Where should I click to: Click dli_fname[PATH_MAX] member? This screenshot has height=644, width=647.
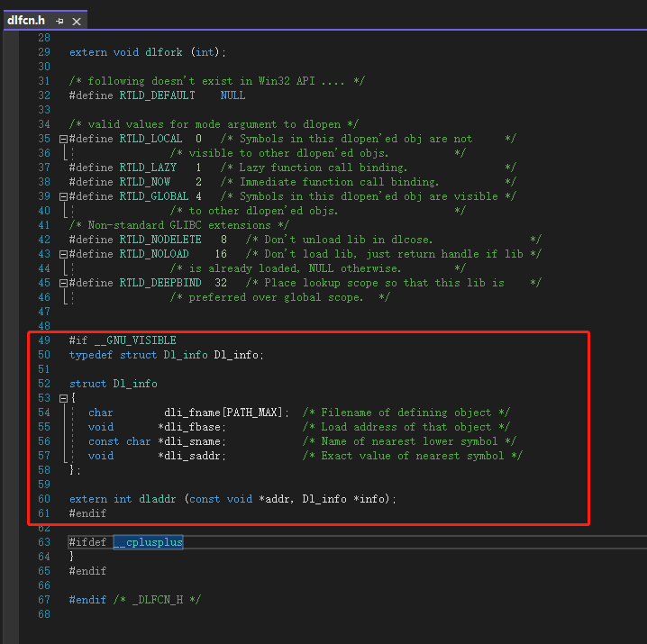click(x=226, y=413)
